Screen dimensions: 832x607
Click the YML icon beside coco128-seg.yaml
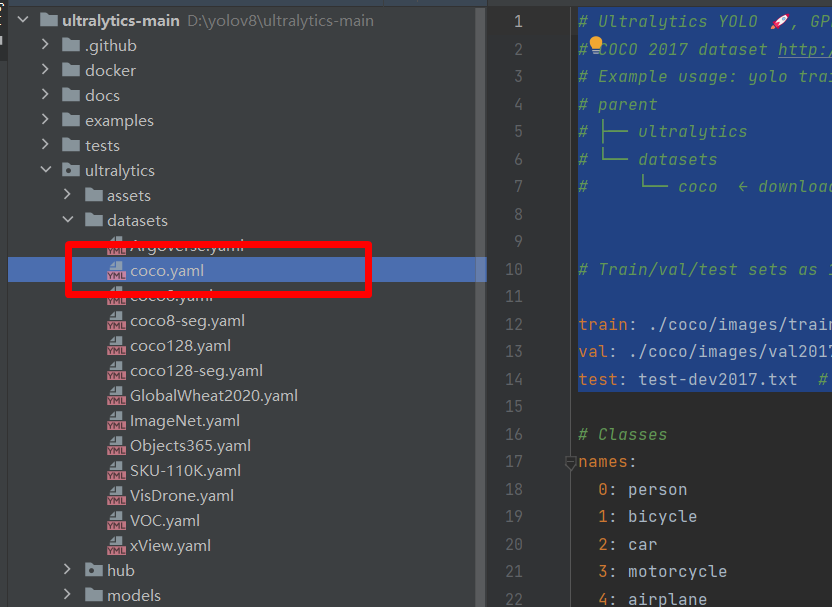pyautogui.click(x=116, y=370)
